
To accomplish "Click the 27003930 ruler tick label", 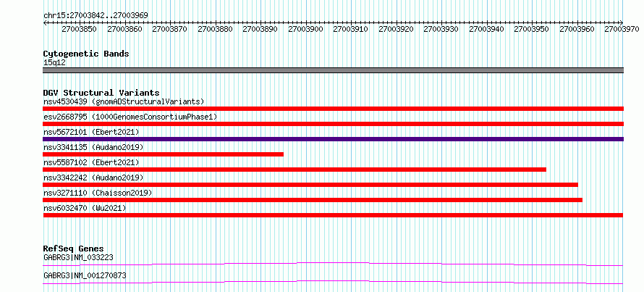I will pos(441,30).
